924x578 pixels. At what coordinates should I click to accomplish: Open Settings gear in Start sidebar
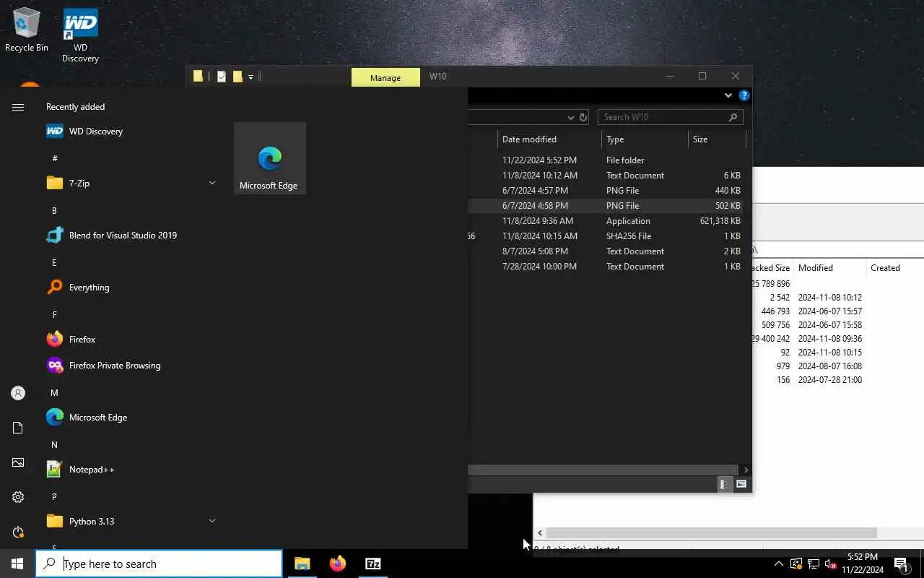click(18, 497)
